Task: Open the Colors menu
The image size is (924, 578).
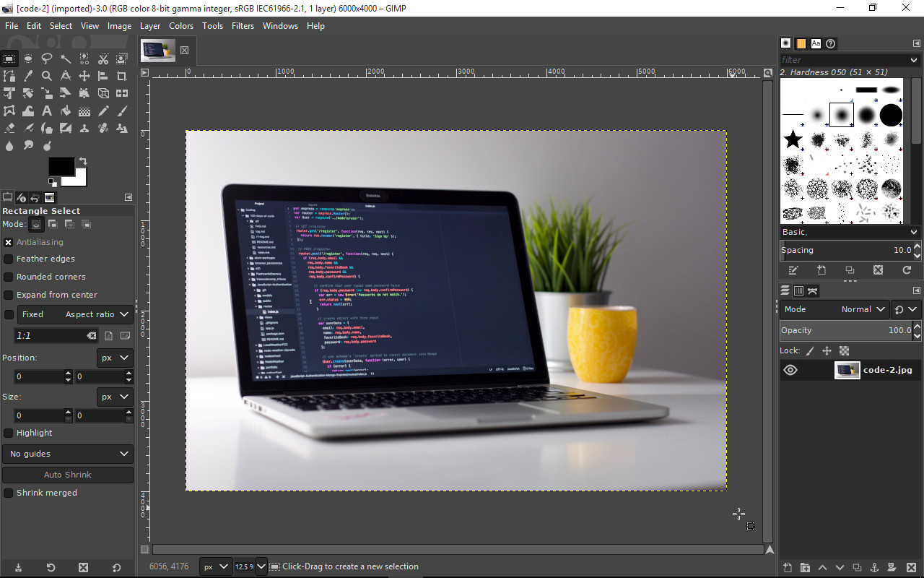Action: 181,26
